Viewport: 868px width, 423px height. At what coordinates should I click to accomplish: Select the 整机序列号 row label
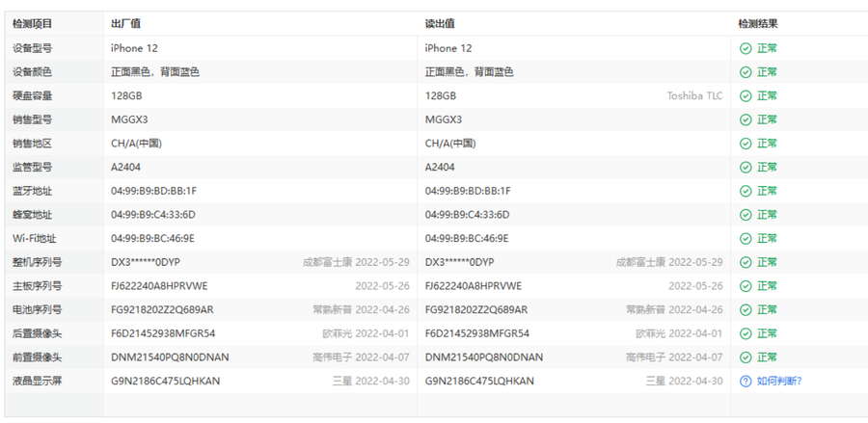[x=38, y=262]
